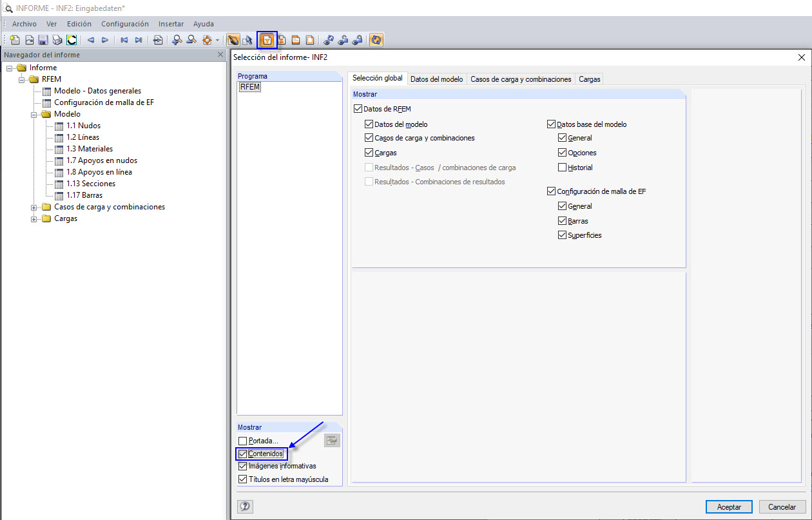Switch to the Cargas tab
This screenshot has height=520, width=812.
pos(589,79)
